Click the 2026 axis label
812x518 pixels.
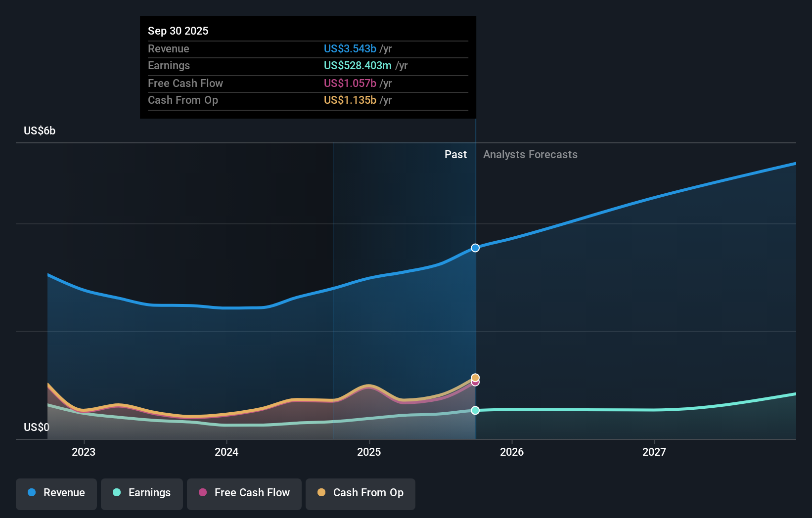click(512, 452)
